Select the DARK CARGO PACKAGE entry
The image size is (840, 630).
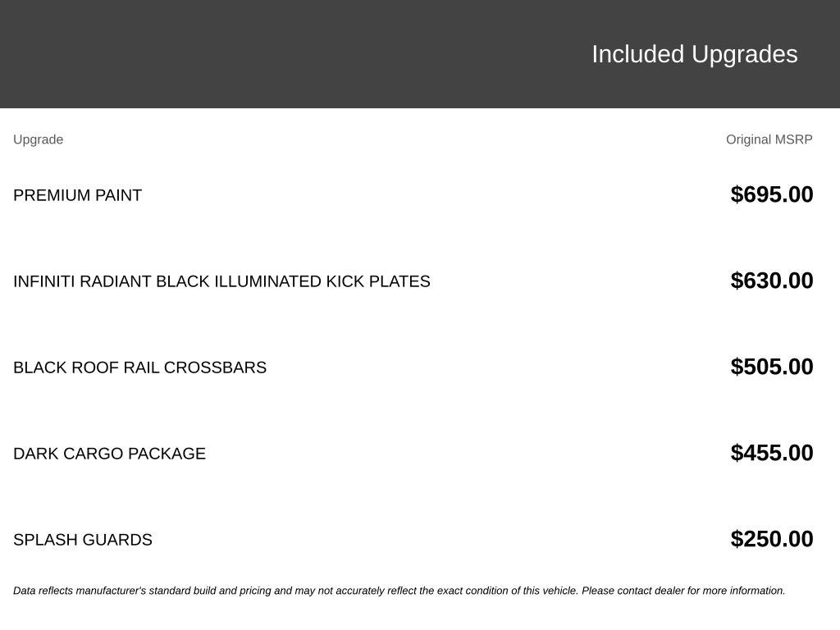[109, 454]
